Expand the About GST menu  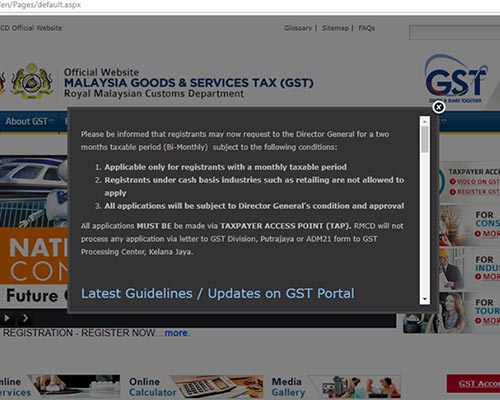pos(29,122)
